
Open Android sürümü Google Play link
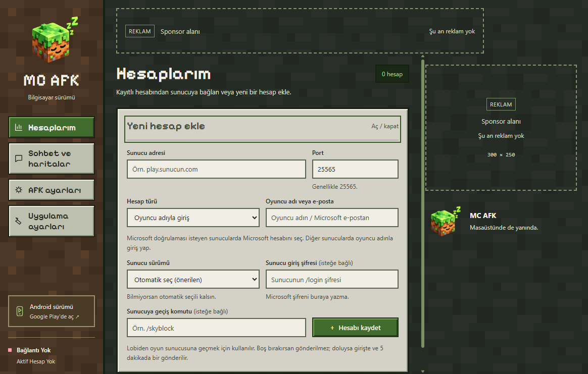pyautogui.click(x=52, y=311)
